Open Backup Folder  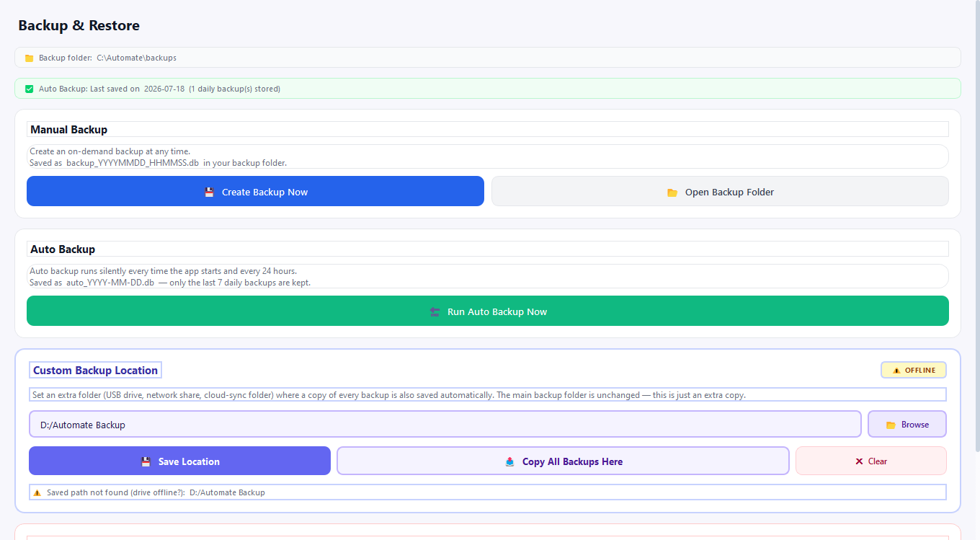pos(720,191)
